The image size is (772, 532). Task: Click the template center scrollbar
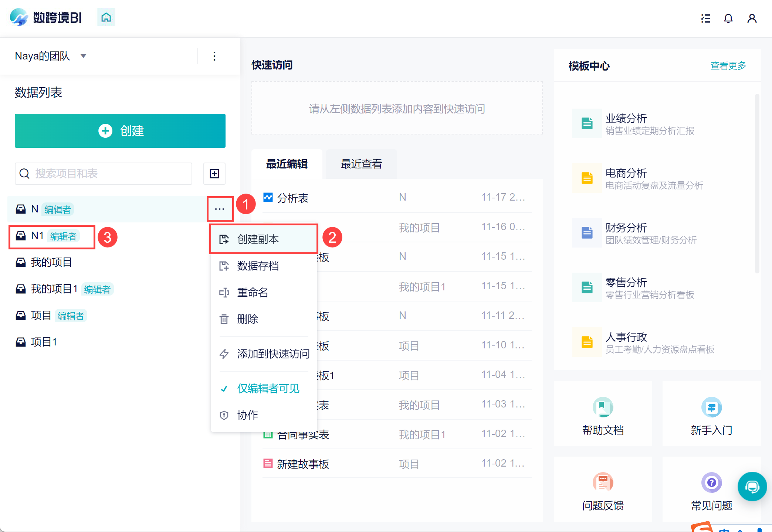tap(757, 184)
